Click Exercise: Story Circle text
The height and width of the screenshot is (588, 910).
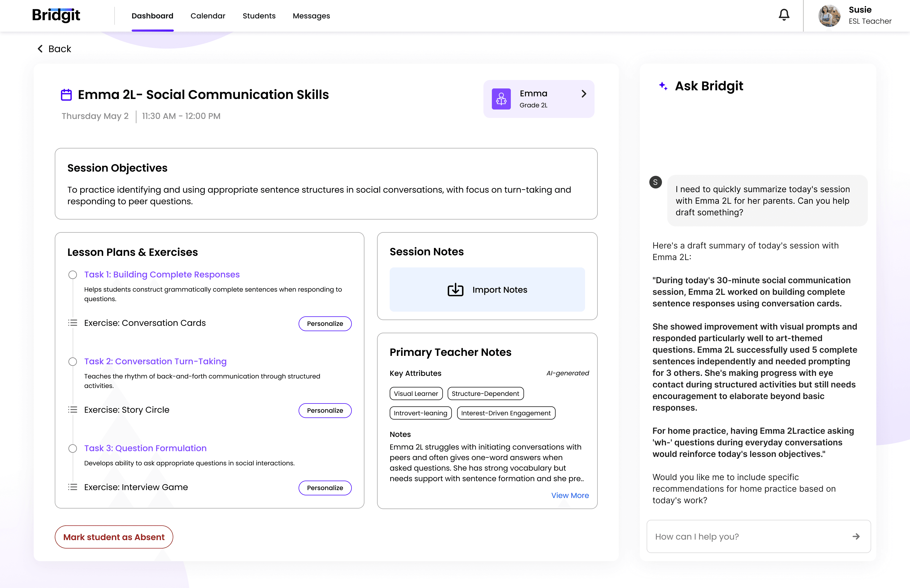pyautogui.click(x=127, y=410)
